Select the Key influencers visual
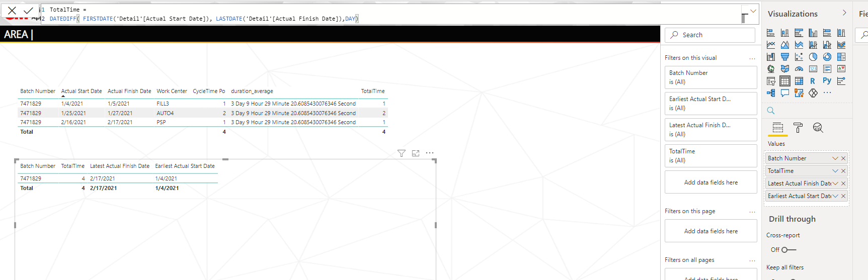Viewport: 868px width, 280px height. tap(841, 81)
